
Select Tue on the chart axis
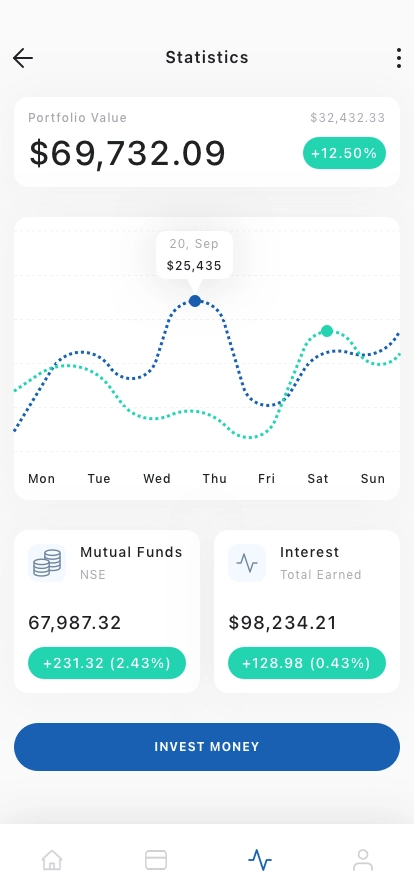(99, 479)
